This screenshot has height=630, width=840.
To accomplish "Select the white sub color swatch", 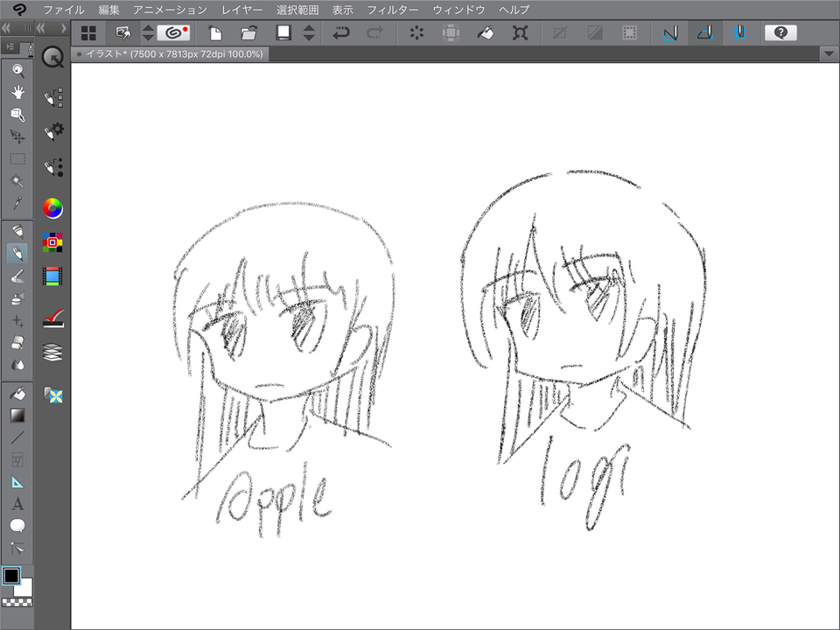I will [24, 588].
